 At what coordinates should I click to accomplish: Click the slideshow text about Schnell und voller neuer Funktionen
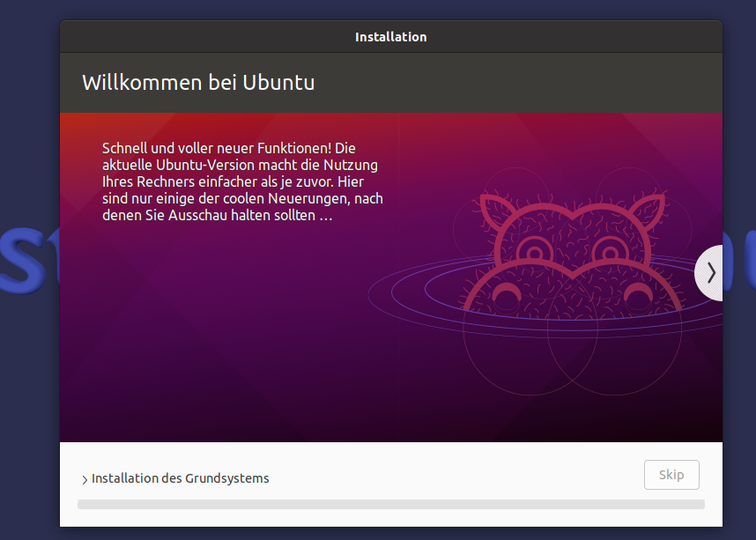(x=242, y=181)
